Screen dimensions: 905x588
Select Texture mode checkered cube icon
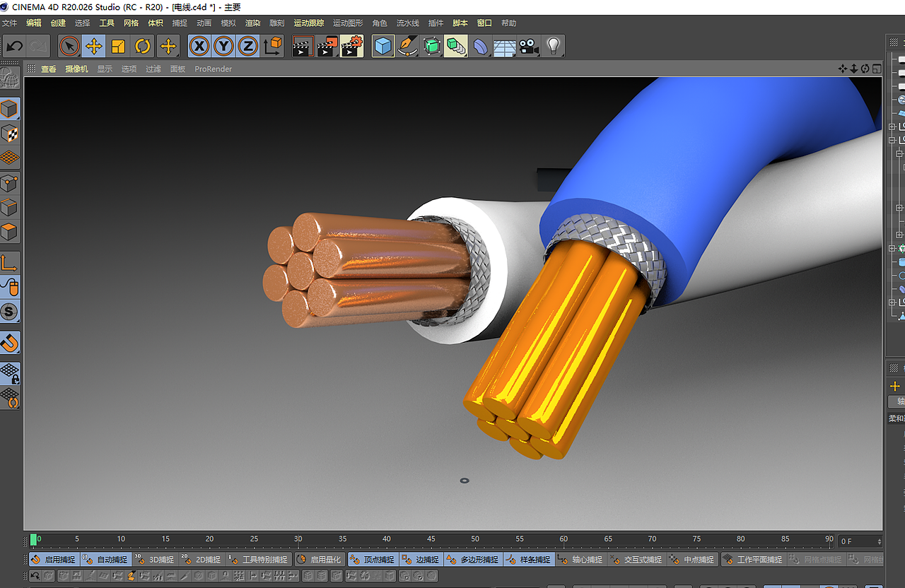(9, 134)
